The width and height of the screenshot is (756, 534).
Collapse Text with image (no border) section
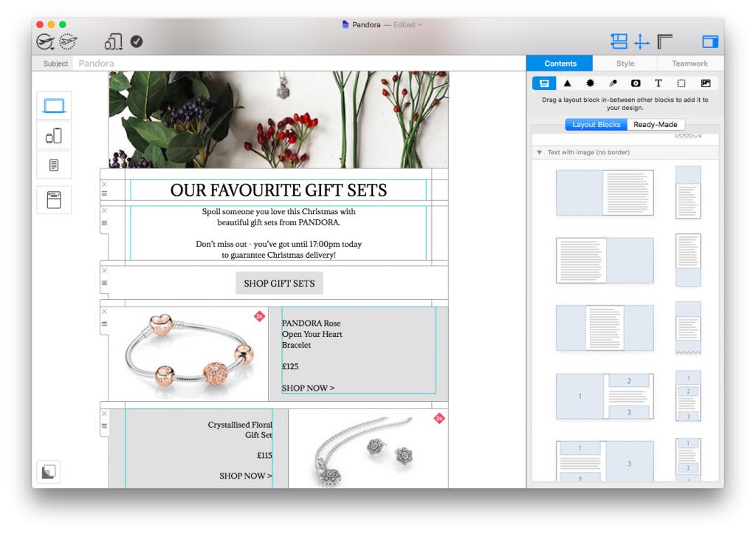pos(539,152)
